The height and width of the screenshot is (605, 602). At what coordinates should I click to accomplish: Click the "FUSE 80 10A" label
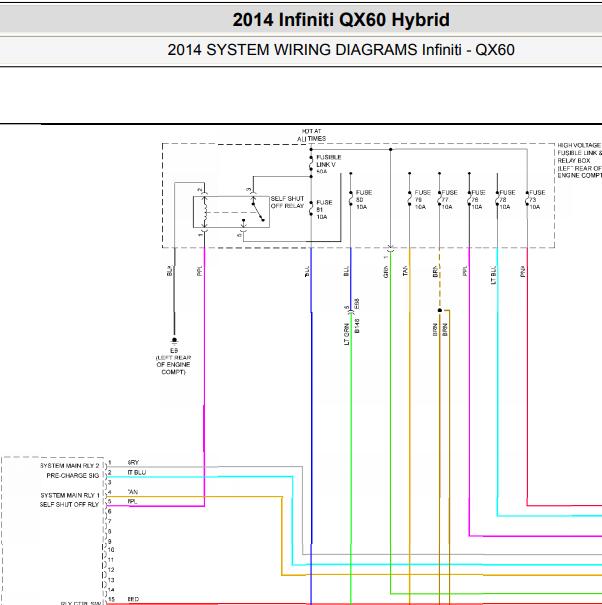click(364, 199)
